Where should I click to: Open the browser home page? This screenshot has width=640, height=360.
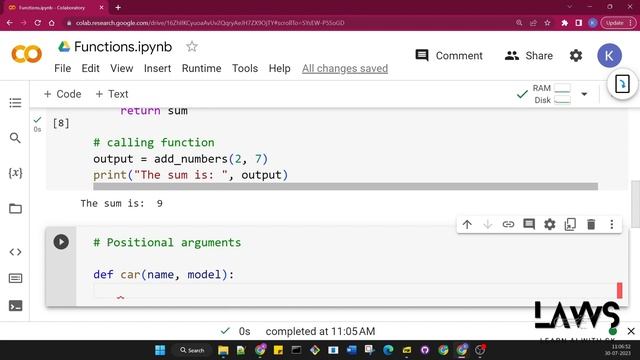coord(51,23)
